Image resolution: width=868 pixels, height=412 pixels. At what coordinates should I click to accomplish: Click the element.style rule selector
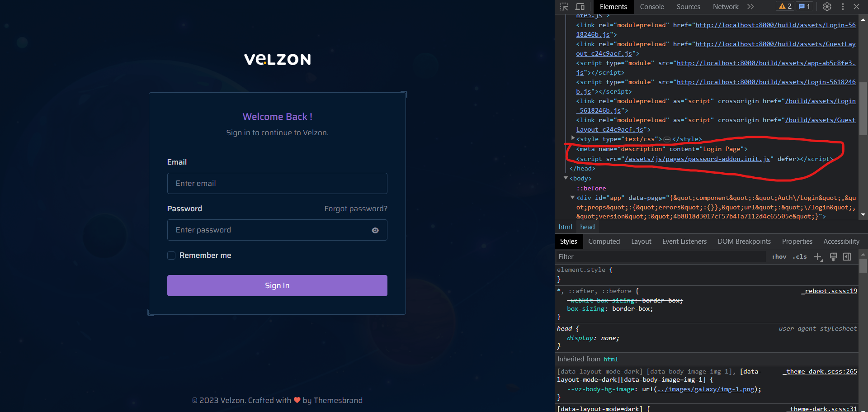pos(581,270)
